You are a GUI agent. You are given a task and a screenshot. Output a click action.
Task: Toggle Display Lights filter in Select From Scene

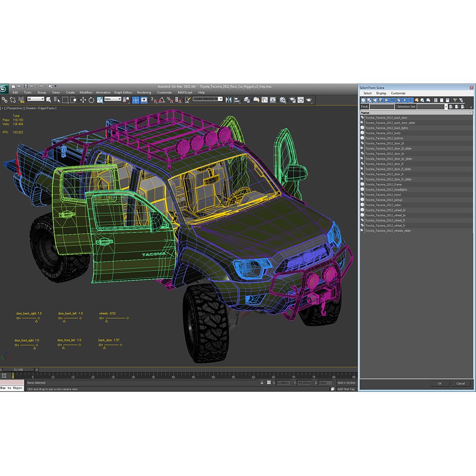[375, 100]
